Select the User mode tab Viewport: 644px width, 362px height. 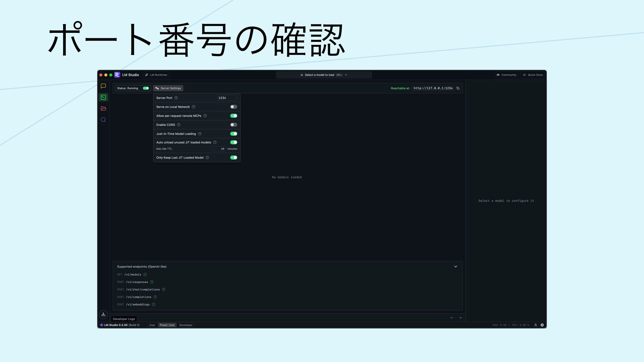tap(152, 325)
